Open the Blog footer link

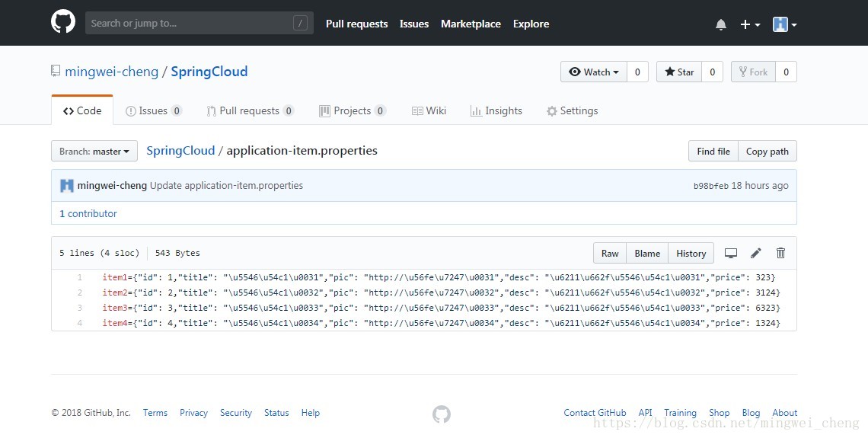pyautogui.click(x=751, y=413)
